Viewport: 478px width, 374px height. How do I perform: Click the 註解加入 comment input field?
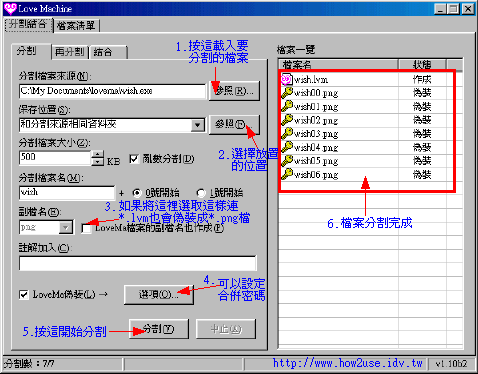pyautogui.click(x=138, y=263)
